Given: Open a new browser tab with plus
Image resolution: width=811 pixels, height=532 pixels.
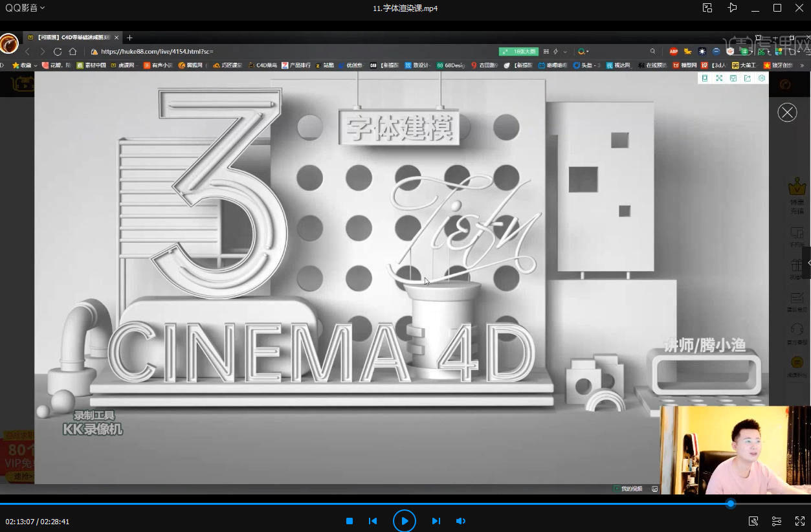Looking at the screenshot, I should [x=129, y=38].
